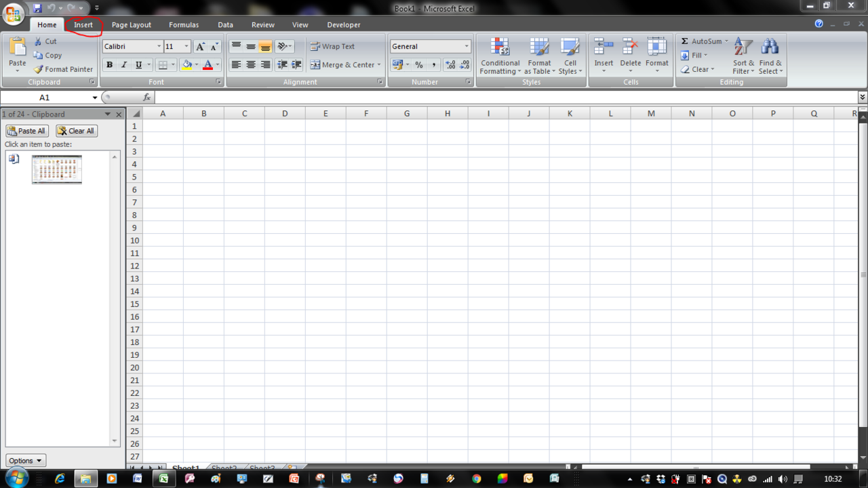Toggle Bottom Align for cell text
The width and height of the screenshot is (868, 488).
click(x=265, y=47)
